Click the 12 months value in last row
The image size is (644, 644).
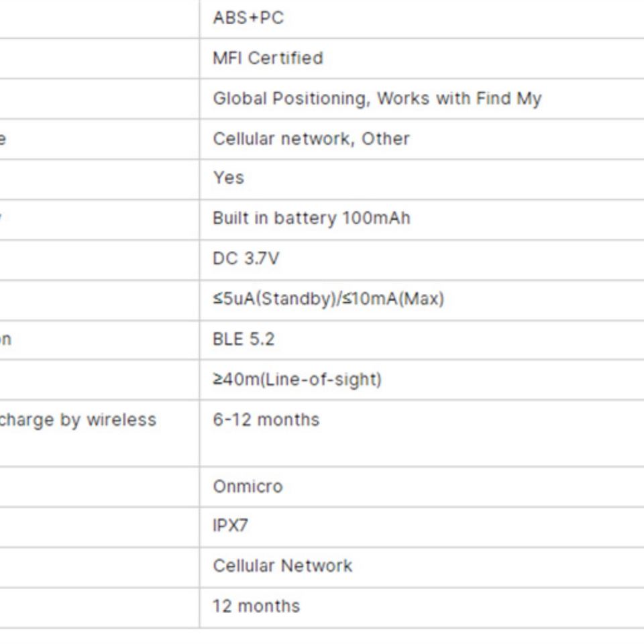pyautogui.click(x=256, y=606)
